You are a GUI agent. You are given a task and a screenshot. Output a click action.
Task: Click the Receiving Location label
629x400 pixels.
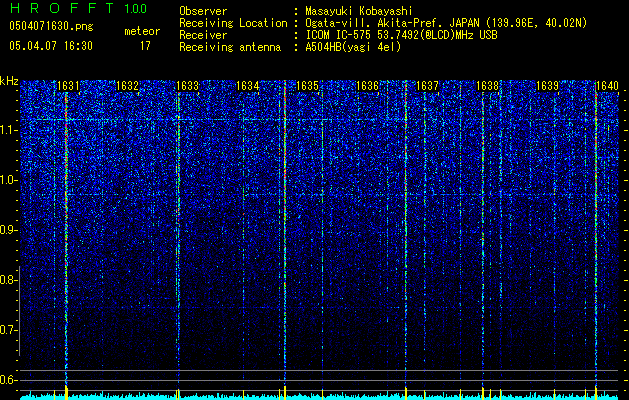point(233,23)
